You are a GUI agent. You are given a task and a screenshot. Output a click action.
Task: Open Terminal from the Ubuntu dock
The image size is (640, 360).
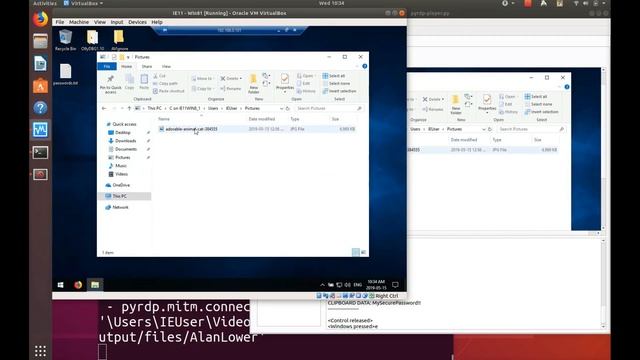(40, 153)
